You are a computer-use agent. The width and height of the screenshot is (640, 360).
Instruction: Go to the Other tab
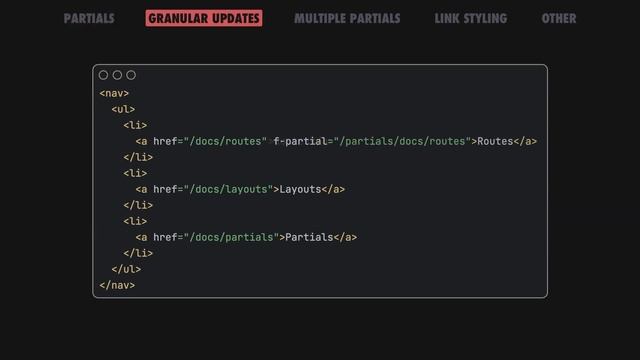coord(559,18)
